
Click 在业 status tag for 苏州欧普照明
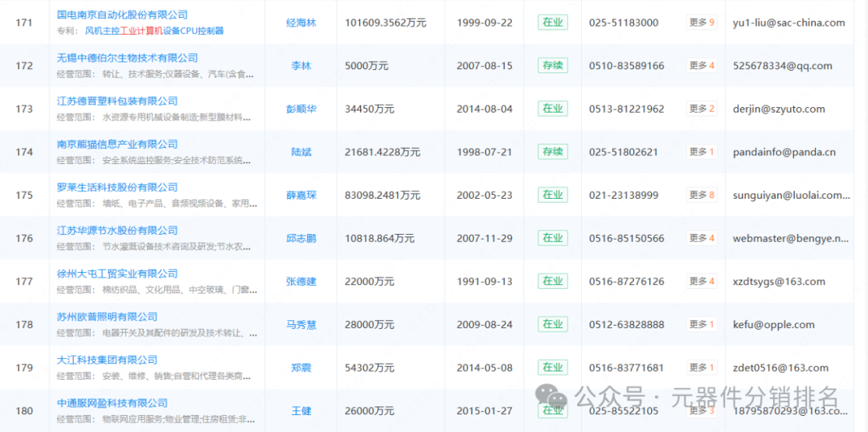pos(552,324)
